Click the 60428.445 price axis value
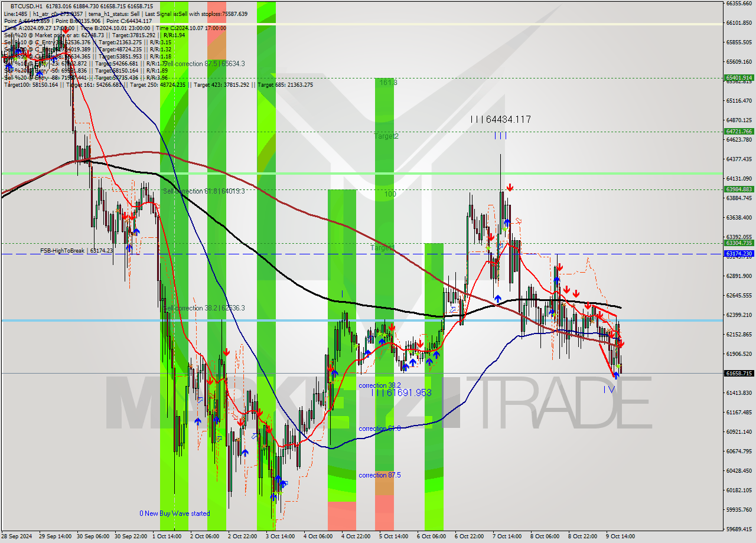The height and width of the screenshot is (543, 756). (739, 470)
